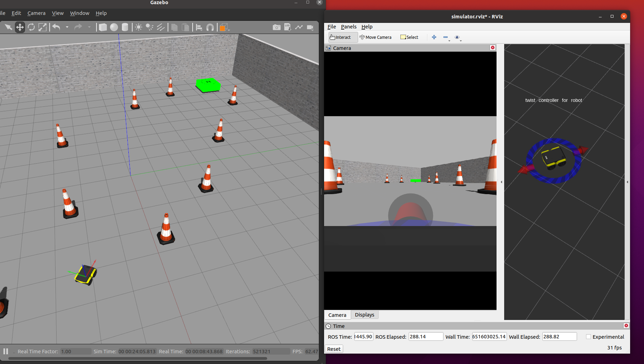Screen dimensions: 644x364
Task: Select the Scale mode tool in Gazebo
Action: (x=43, y=27)
